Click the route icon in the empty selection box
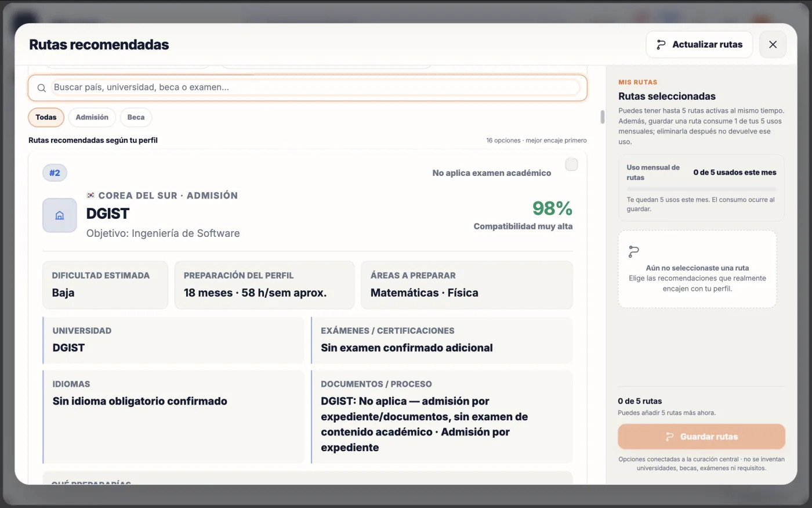The height and width of the screenshot is (508, 812). [x=634, y=252]
